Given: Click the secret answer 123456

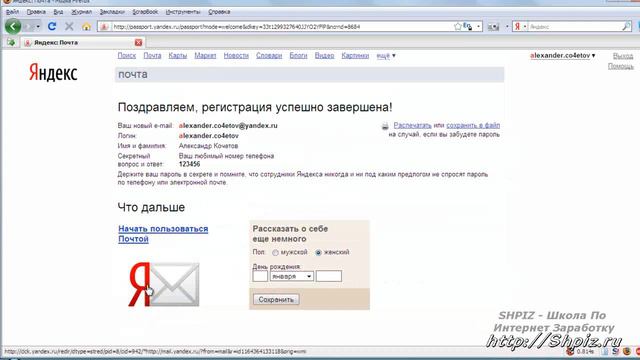Looking at the screenshot, I should 189,164.
